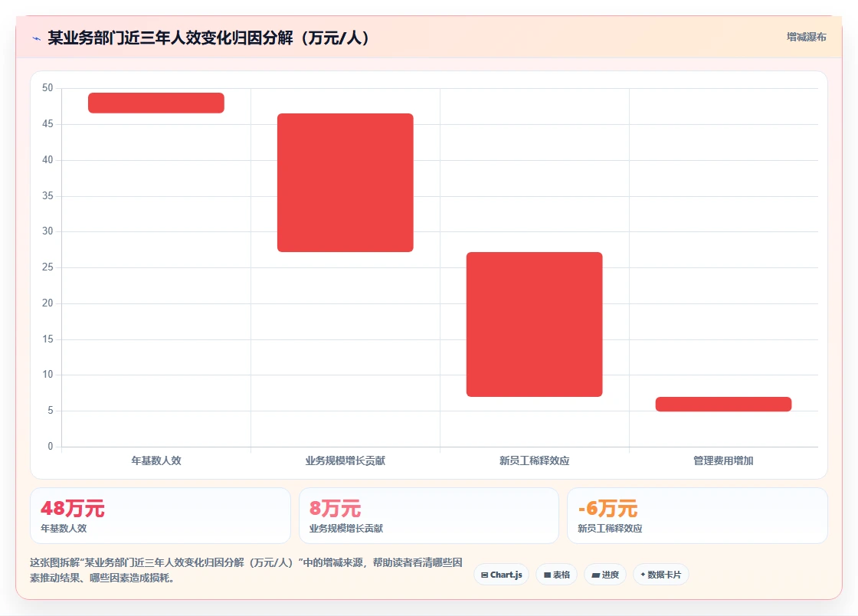The height and width of the screenshot is (616, 858).
Task: Open the -6万元 data card
Action: (697, 516)
